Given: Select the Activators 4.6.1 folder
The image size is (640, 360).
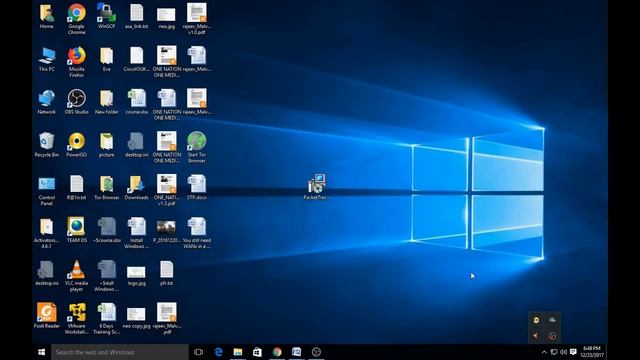Looking at the screenshot, I should [47, 233].
